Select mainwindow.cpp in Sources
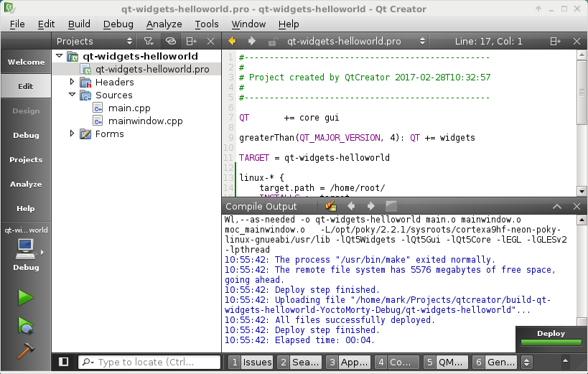Viewport: 588px width, 374px height. 145,121
